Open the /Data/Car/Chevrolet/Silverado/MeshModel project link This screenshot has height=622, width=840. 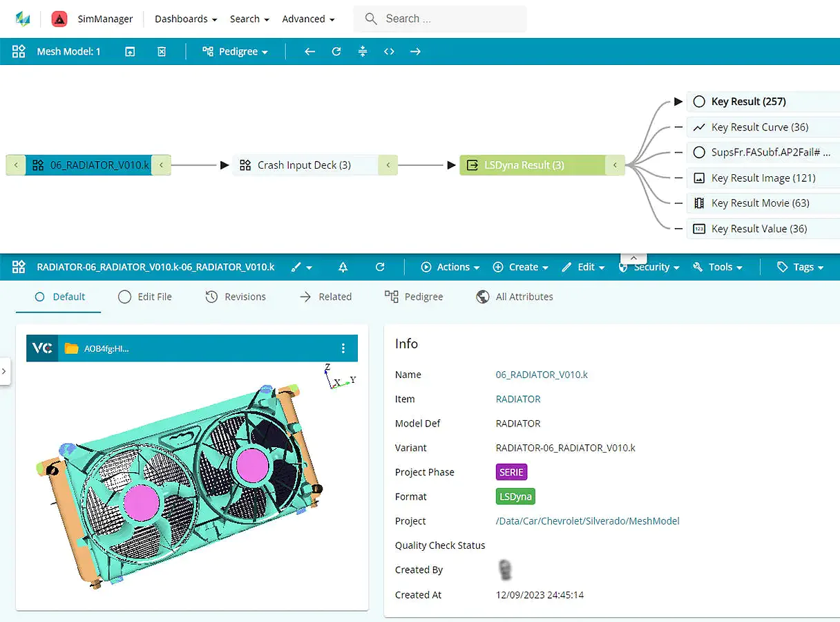(x=588, y=521)
